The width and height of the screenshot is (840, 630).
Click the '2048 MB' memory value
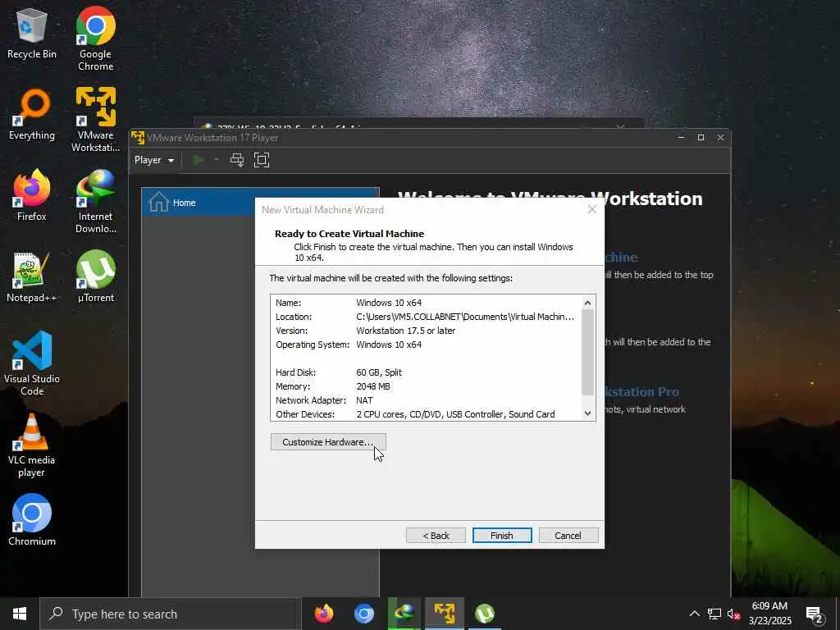coord(373,386)
